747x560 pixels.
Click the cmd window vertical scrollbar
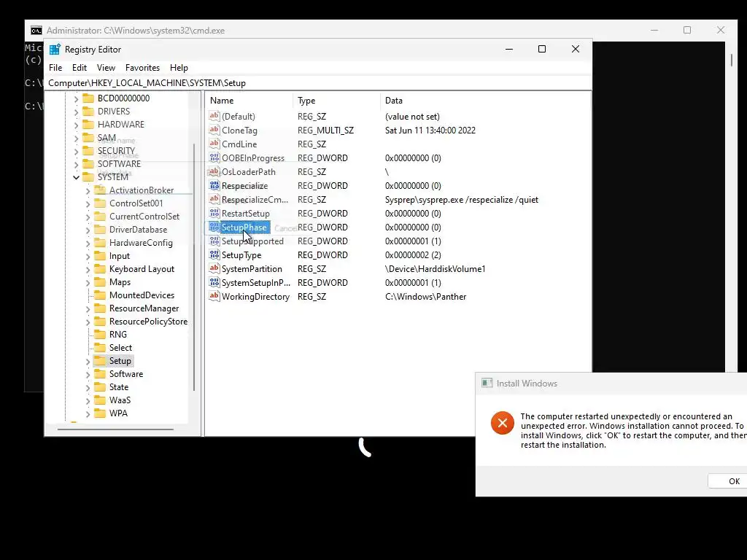click(731, 61)
